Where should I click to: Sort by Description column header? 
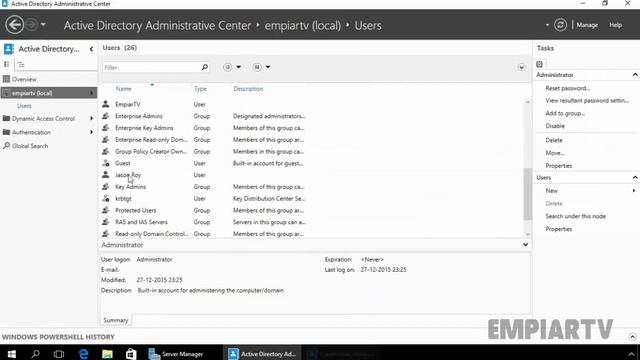click(248, 89)
